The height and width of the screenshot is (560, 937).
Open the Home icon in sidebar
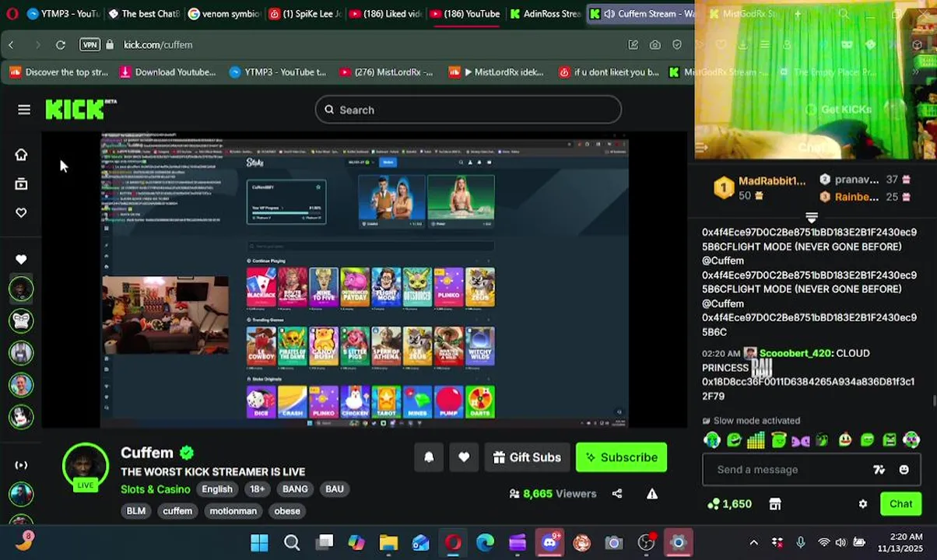[21, 154]
